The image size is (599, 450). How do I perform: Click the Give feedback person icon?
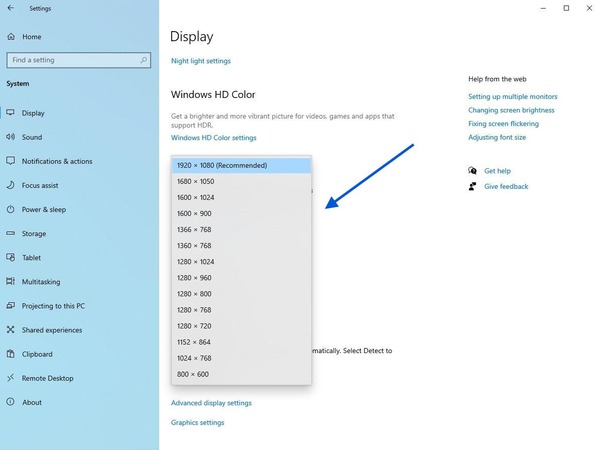point(473,186)
